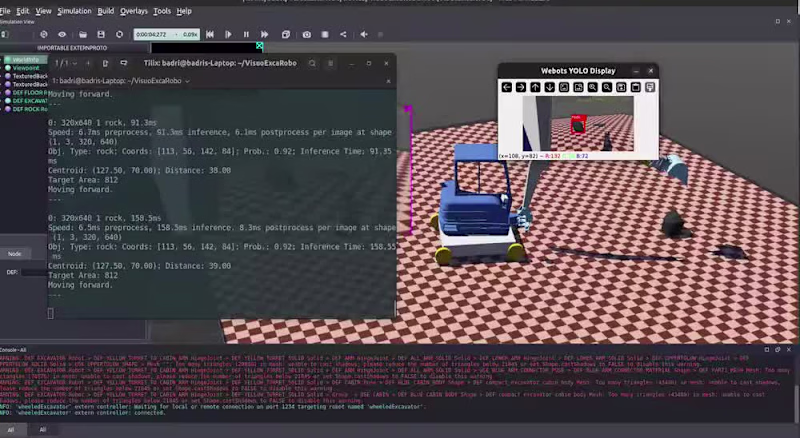Click the simulation time display field
The height and width of the screenshot is (438, 800).
166,34
